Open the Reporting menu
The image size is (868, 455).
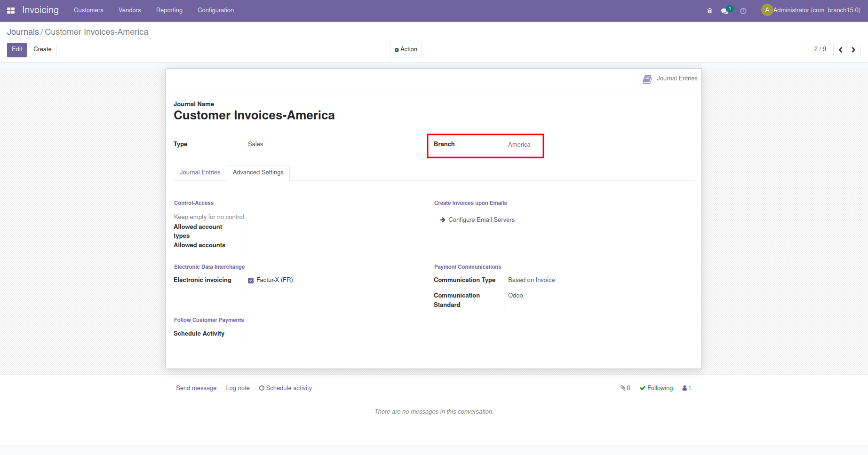(x=169, y=10)
